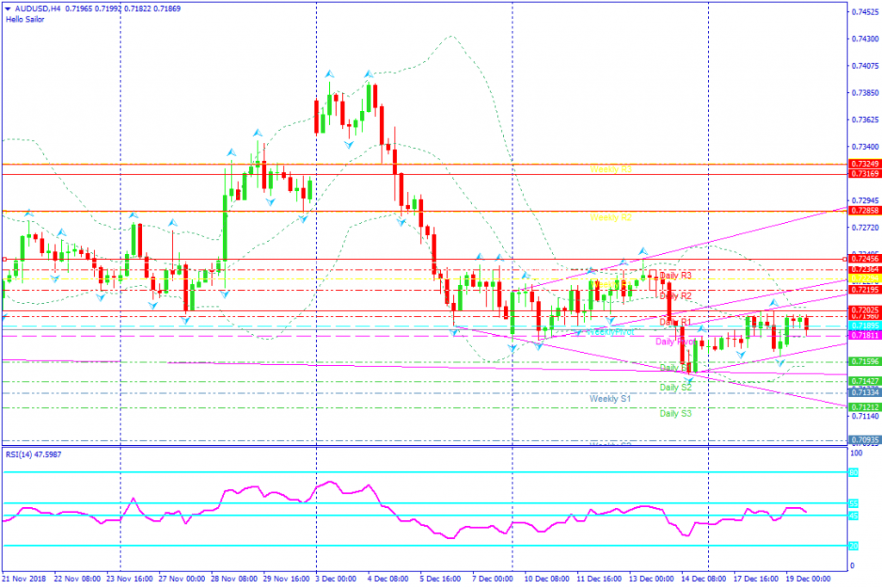
Task: Click the cyan 0.71895 price tag
Action: coord(865,325)
